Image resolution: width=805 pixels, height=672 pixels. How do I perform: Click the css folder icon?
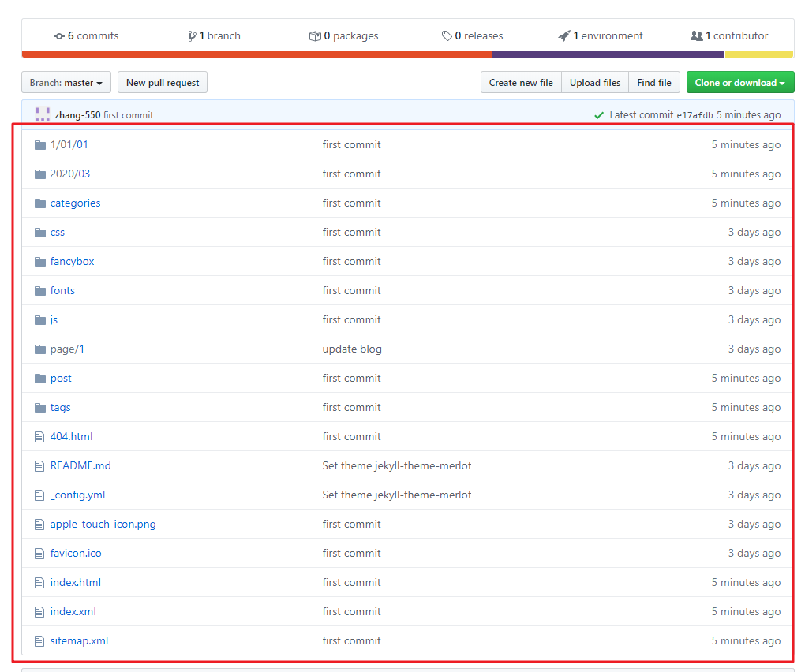pos(40,232)
